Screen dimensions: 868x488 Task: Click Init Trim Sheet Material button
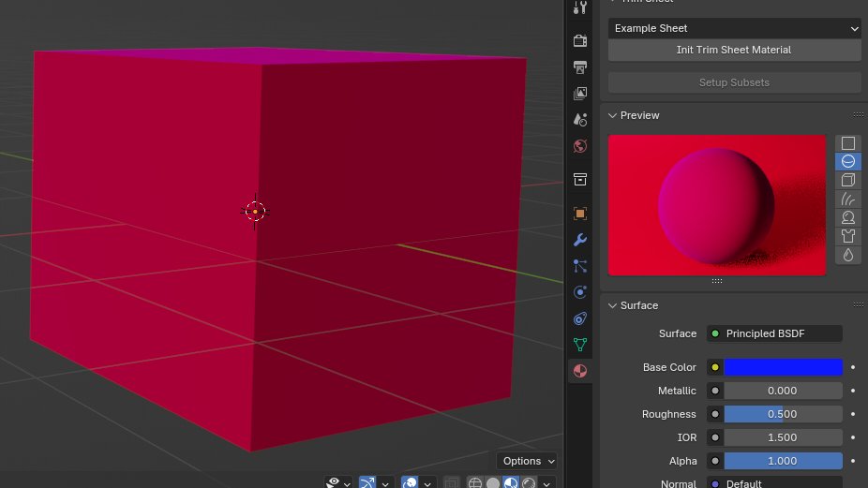click(x=735, y=50)
